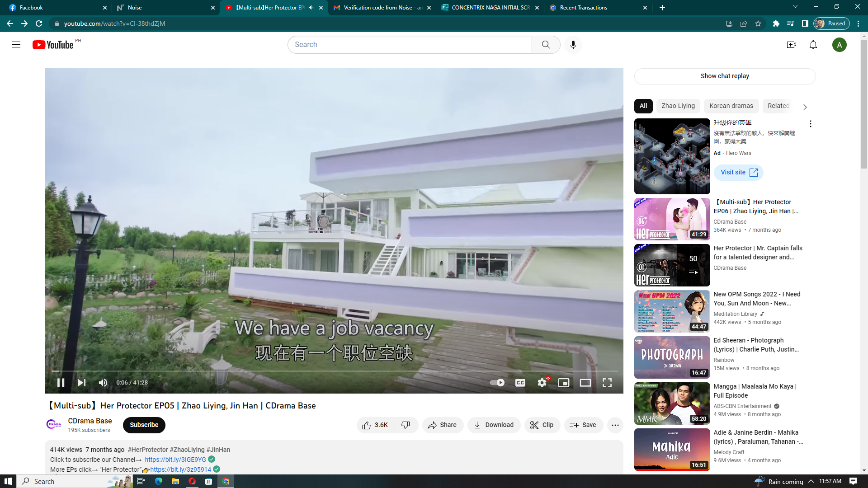
Task: Open Her Protector EP06 video thumbnail
Action: 672,219
